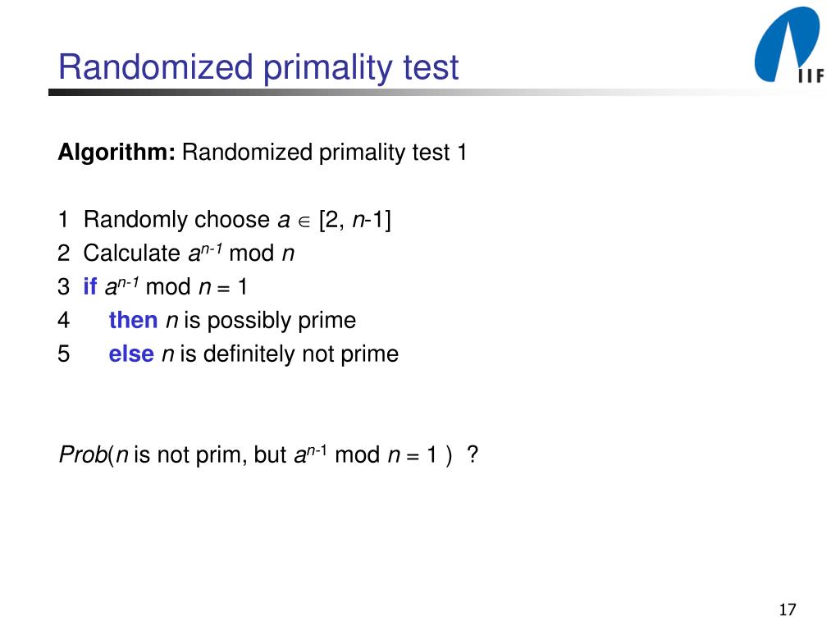This screenshot has height=630, width=840.
Task: Click the blue then keyword
Action: pyautogui.click(x=133, y=321)
